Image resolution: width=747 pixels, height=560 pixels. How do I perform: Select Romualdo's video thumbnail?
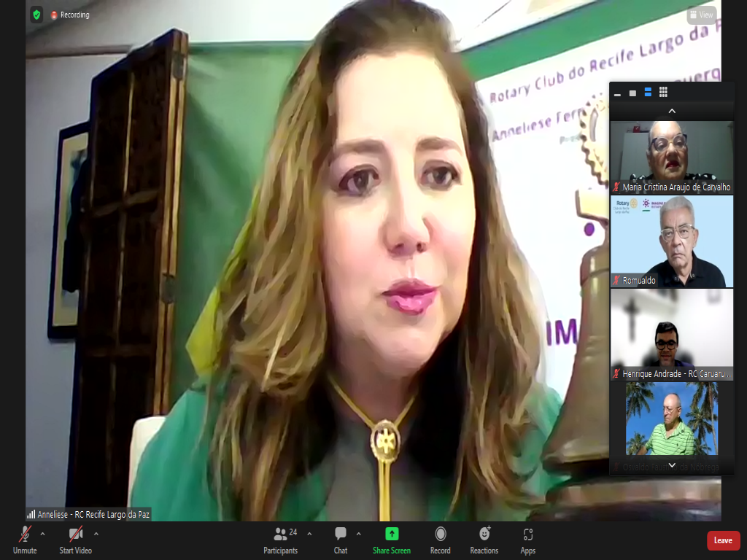pos(671,241)
